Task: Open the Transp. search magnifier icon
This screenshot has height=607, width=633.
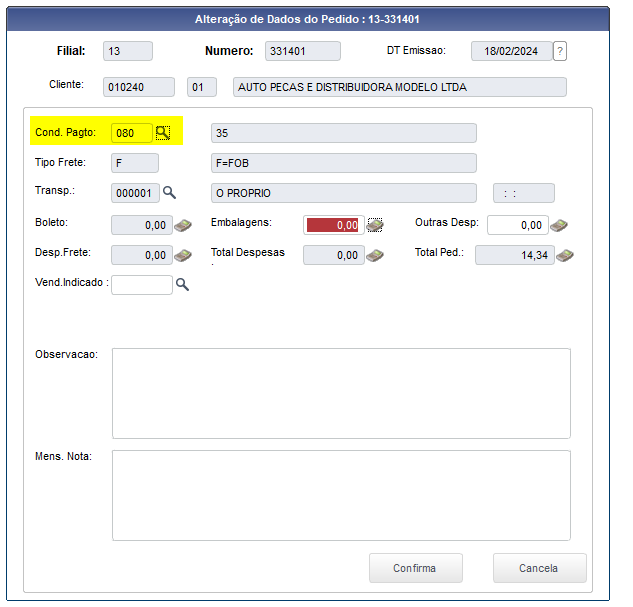Action: click(169, 193)
